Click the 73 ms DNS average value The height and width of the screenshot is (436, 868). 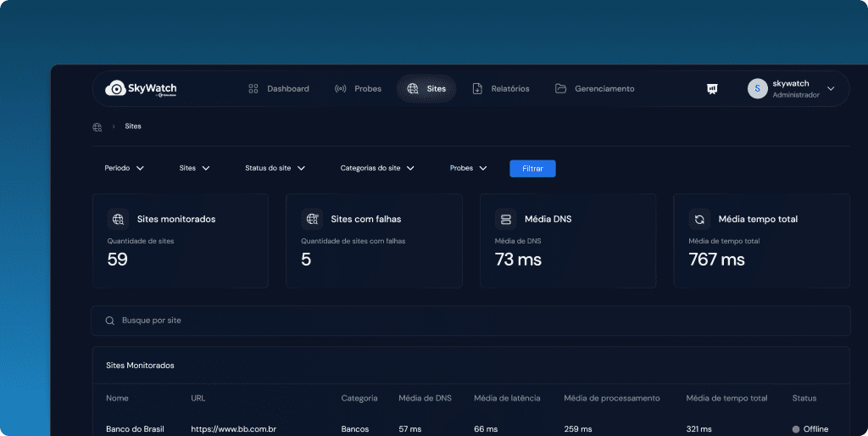518,260
